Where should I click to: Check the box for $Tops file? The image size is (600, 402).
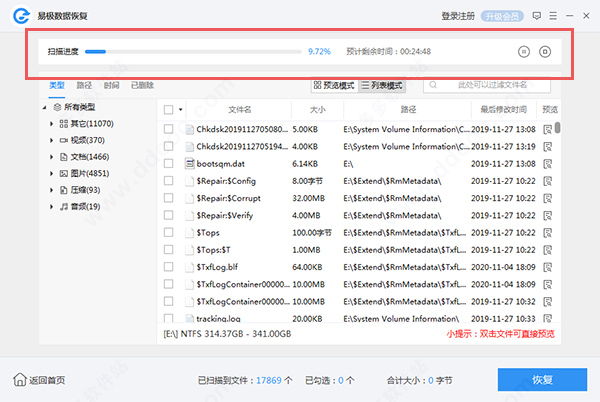pyautogui.click(x=168, y=232)
